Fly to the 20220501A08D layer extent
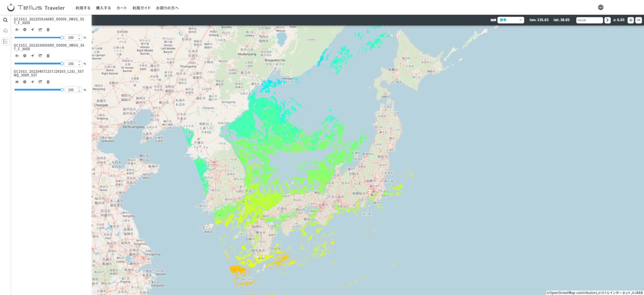This screenshot has width=644, height=295. (x=32, y=30)
